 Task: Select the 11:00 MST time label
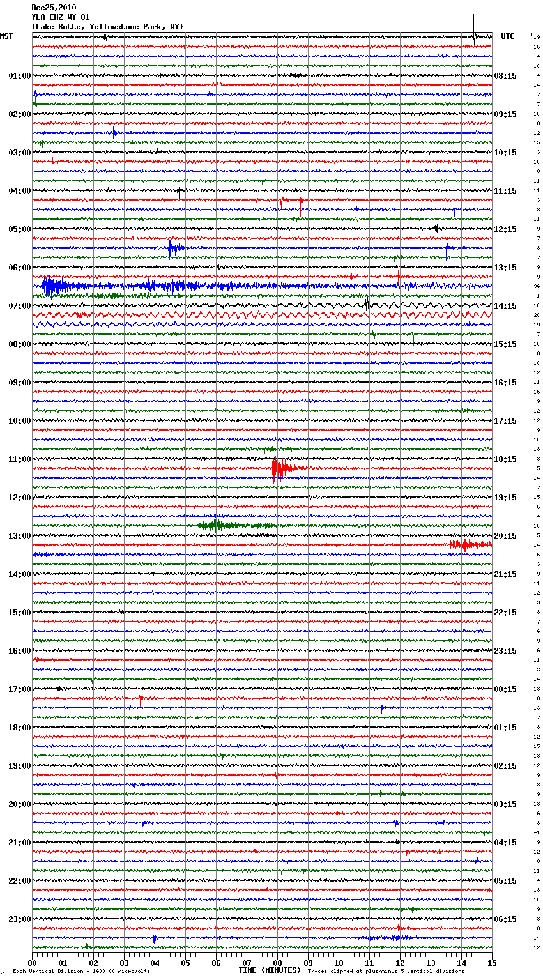coord(20,459)
